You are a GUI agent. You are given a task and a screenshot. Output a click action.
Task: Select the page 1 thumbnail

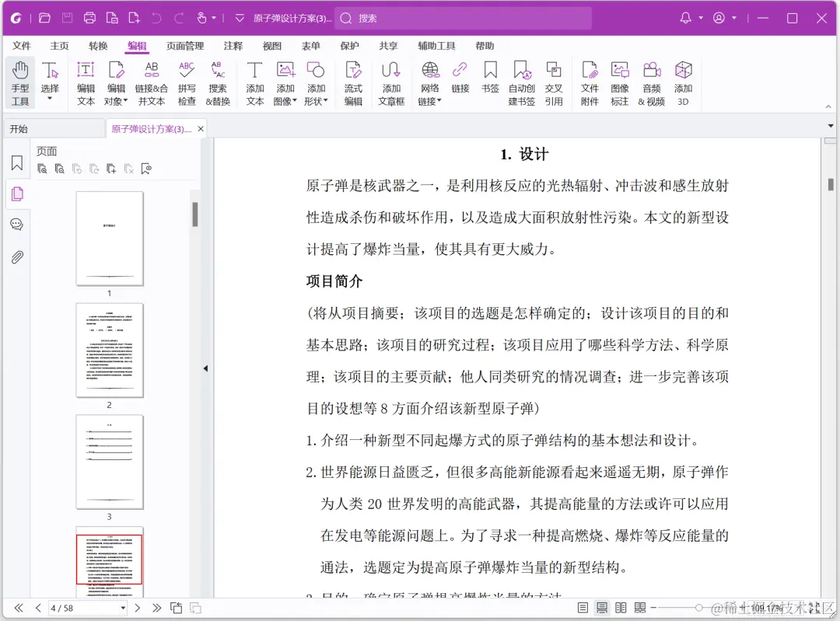point(110,239)
